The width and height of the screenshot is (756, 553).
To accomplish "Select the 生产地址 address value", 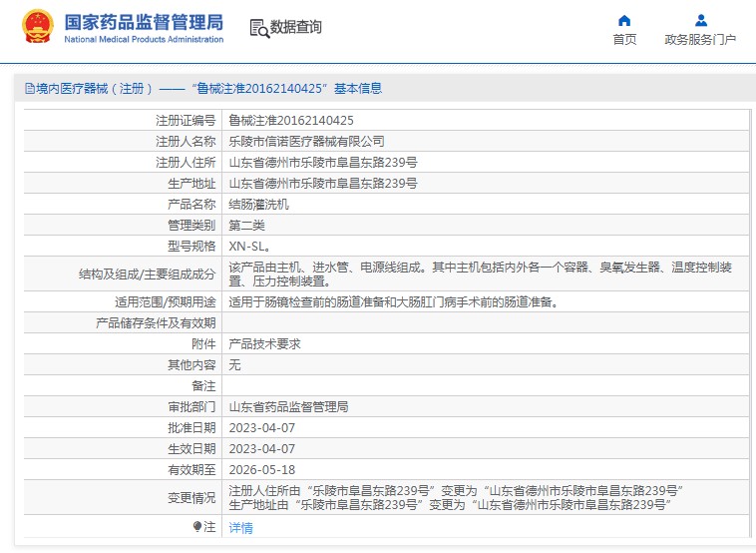I will 323,184.
